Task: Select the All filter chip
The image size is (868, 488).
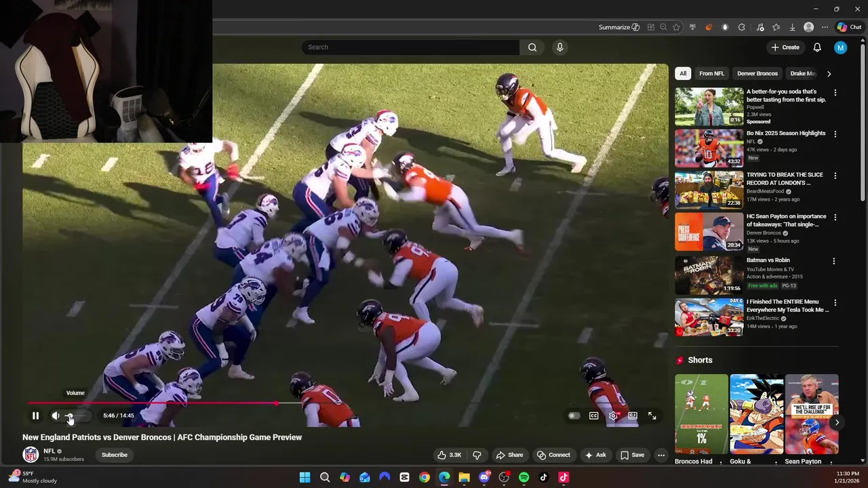Action: pyautogui.click(x=683, y=73)
